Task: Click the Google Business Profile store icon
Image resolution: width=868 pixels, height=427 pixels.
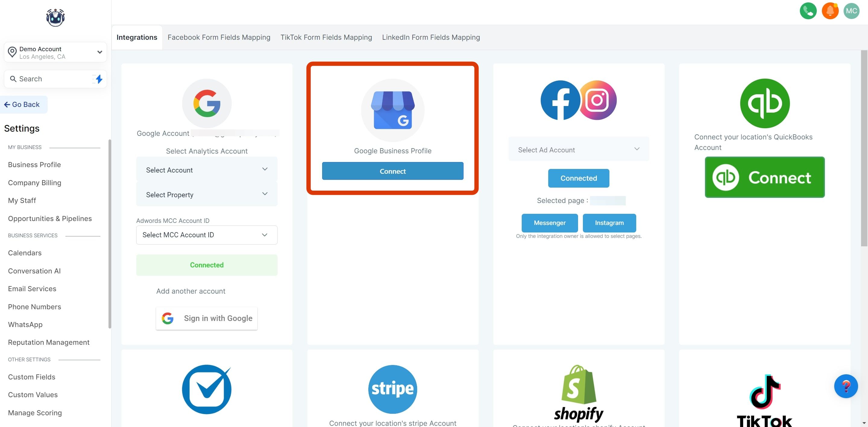Action: pyautogui.click(x=392, y=110)
